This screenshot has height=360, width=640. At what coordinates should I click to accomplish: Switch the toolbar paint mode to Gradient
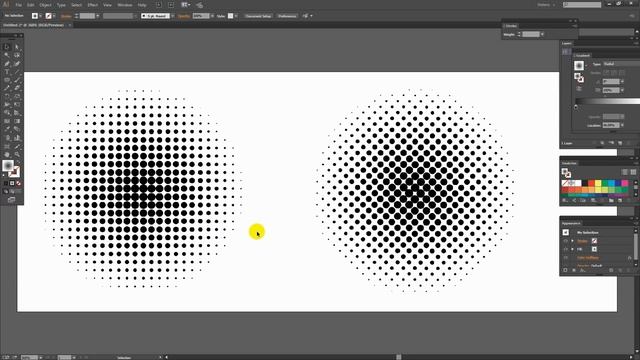(12, 183)
